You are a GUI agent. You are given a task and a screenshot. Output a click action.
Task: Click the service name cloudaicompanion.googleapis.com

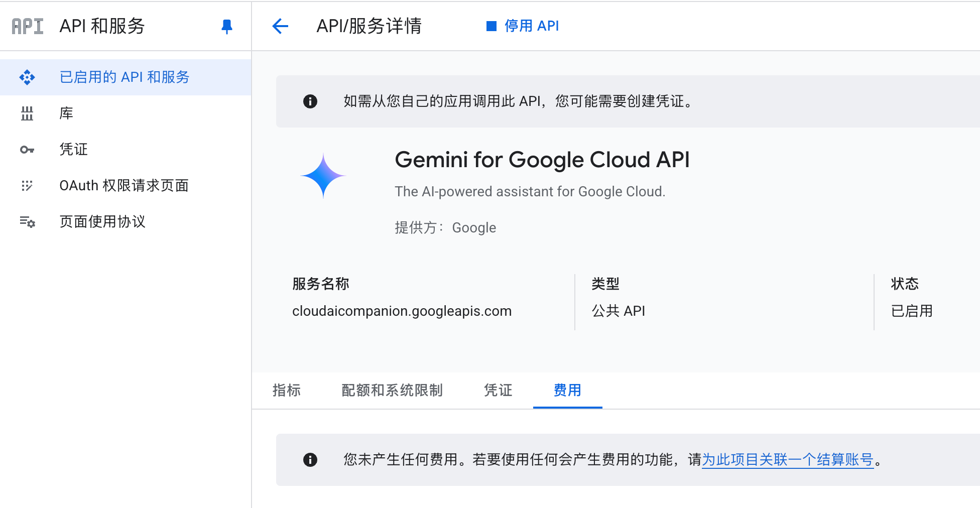coord(402,311)
